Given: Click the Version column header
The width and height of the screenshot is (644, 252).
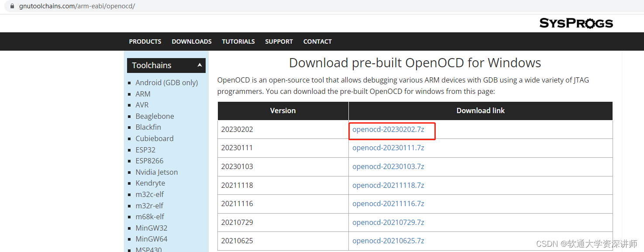Looking at the screenshot, I should click(283, 111).
